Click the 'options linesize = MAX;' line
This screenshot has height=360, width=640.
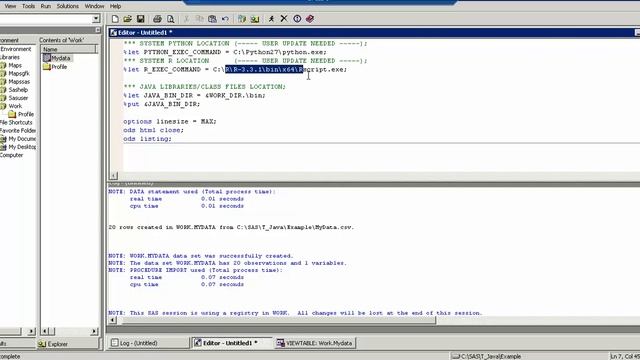170,122
